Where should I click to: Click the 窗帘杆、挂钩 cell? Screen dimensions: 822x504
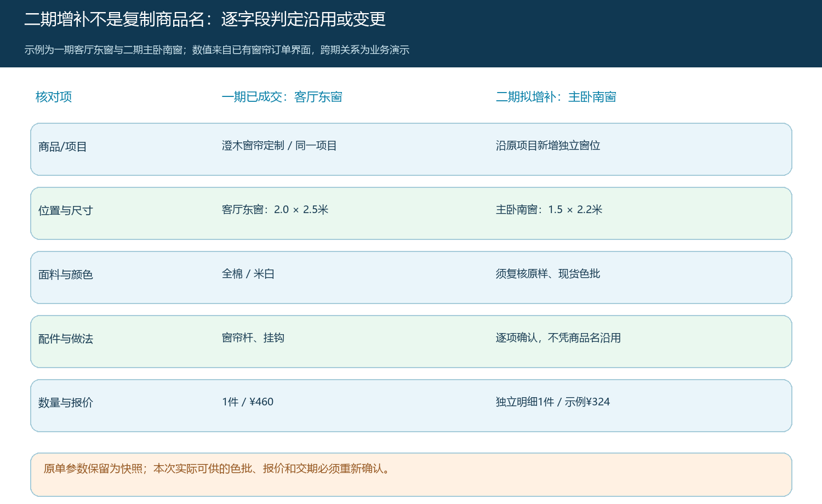253,338
